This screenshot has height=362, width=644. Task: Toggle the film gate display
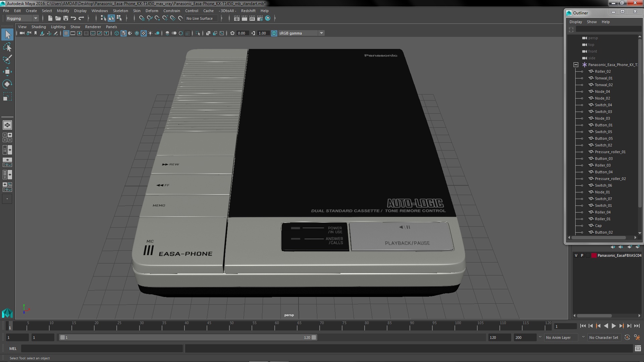73,33
